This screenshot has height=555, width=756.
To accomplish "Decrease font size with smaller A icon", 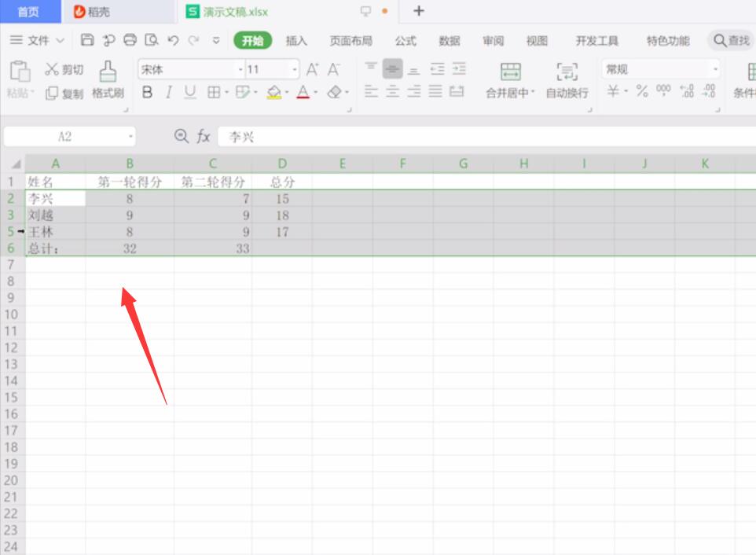I will (x=333, y=70).
